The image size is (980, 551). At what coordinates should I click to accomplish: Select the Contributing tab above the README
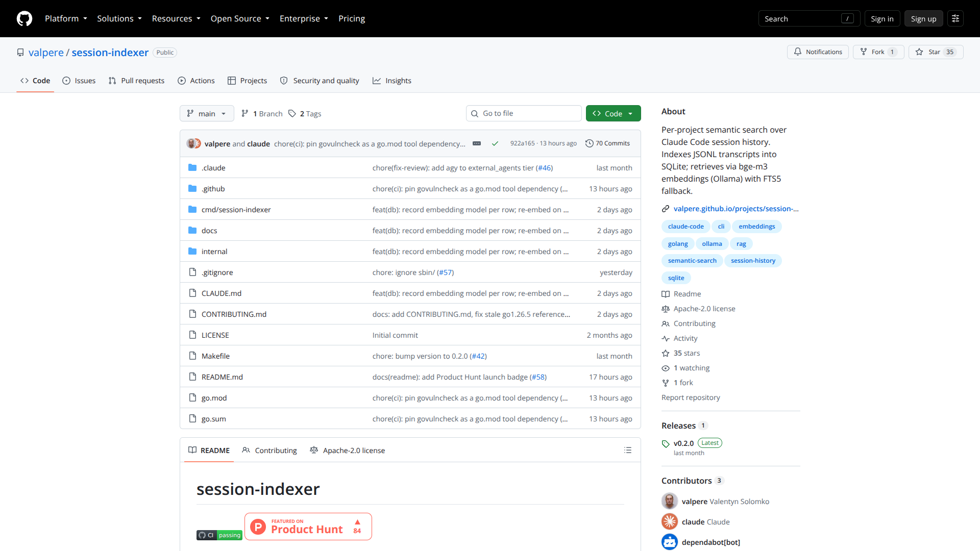point(269,450)
